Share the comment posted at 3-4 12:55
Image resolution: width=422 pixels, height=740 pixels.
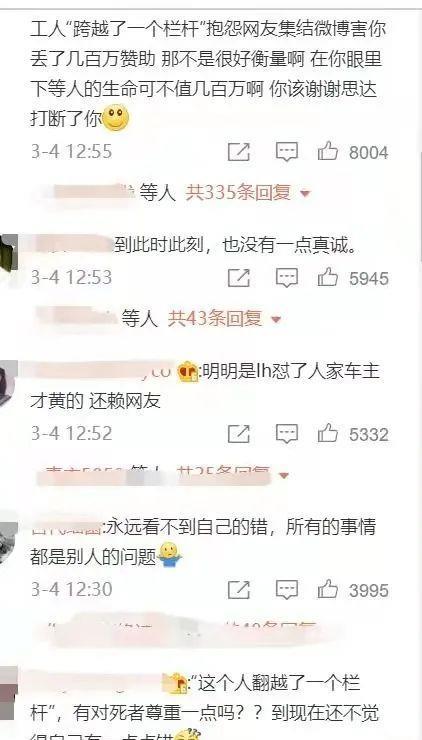click(239, 152)
